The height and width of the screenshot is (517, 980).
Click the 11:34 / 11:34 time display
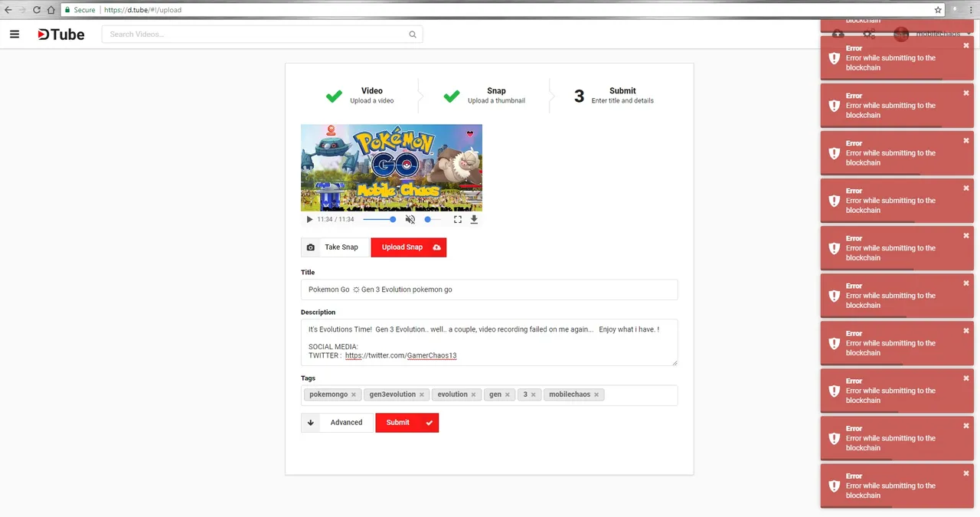click(x=336, y=219)
